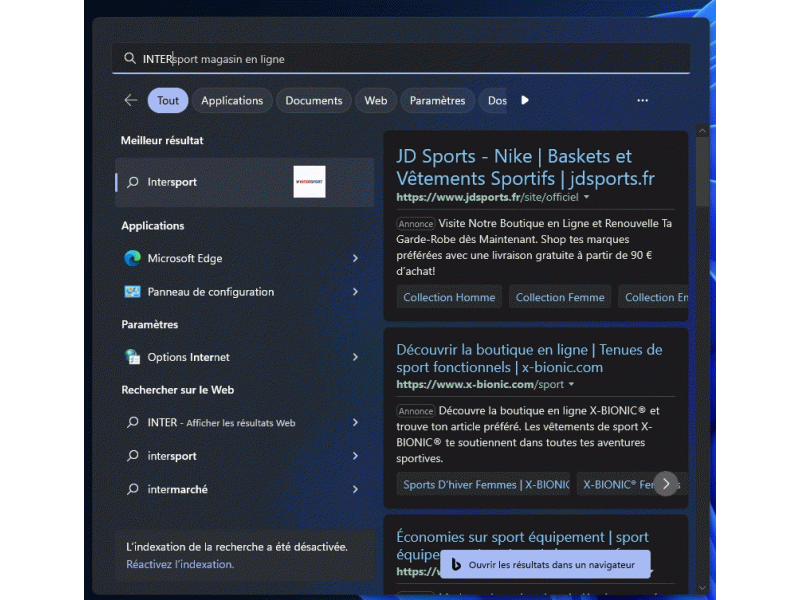Click the Intersport logo thumbnail
The image size is (800, 600).
(309, 182)
